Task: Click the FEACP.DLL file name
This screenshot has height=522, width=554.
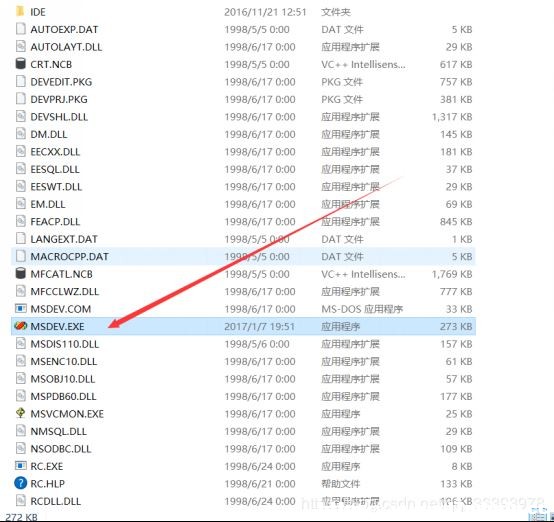Action: [55, 222]
